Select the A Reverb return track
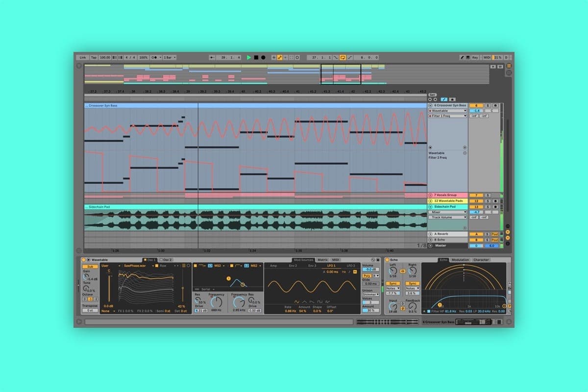 click(x=448, y=234)
